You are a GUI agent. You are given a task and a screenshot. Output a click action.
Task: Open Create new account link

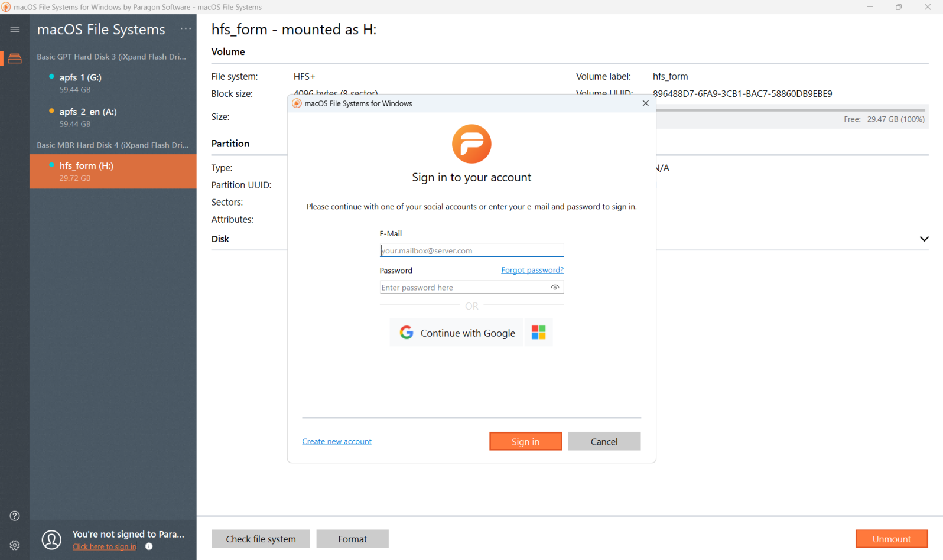click(337, 441)
